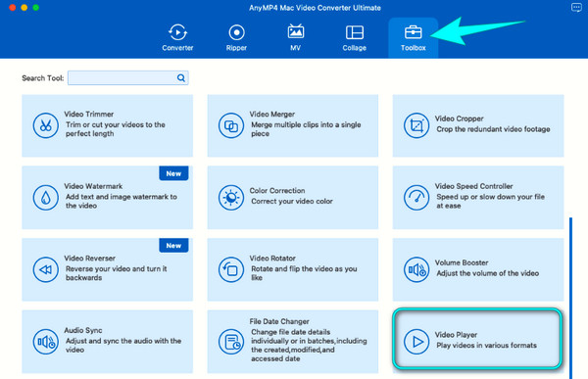Image resolution: width=588 pixels, height=379 pixels.
Task: Click "Play videos in various formats" text
Action: pos(486,346)
